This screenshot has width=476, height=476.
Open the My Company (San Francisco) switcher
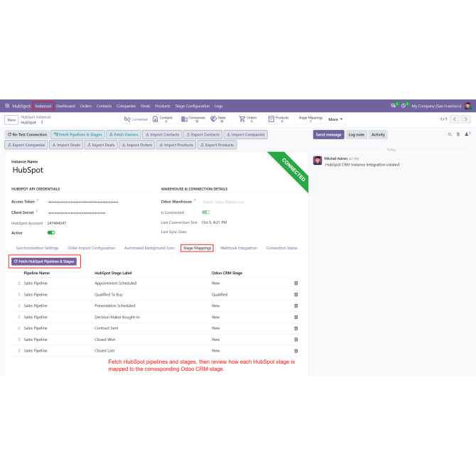(436, 106)
